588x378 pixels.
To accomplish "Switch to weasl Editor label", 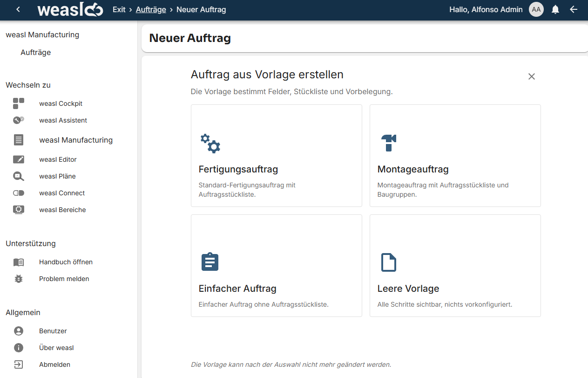I will [x=58, y=159].
